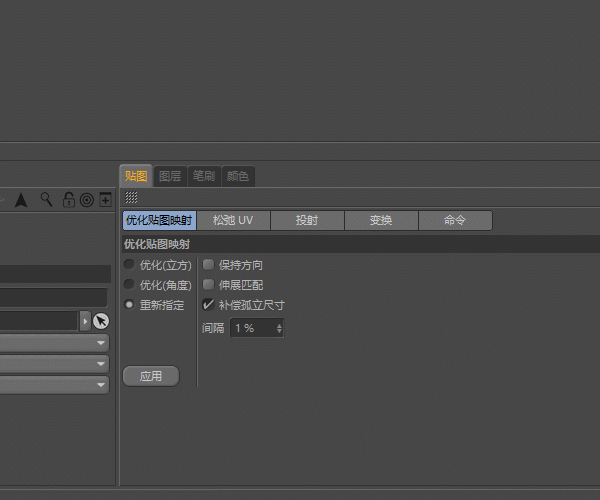
Task: Select the 优化(立方) radio option
Action: [129, 265]
